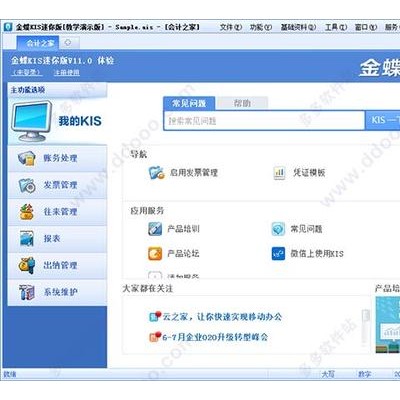The width and height of the screenshot is (400, 400).
Task: Click the 搜索常见问题 search field
Action: point(264,121)
